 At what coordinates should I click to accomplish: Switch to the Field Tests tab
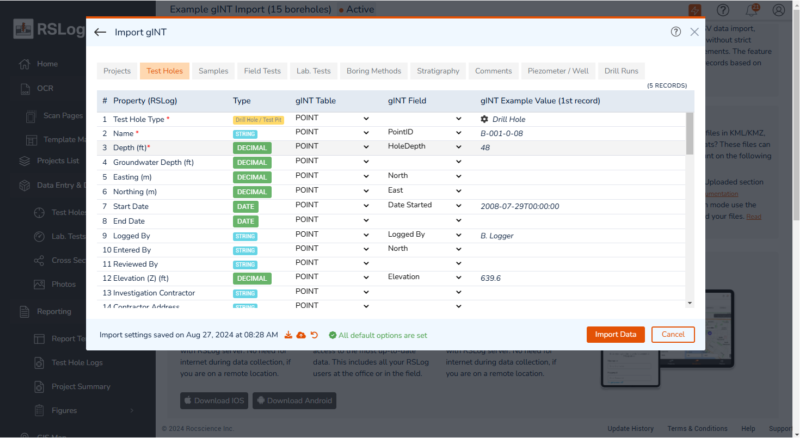point(262,71)
